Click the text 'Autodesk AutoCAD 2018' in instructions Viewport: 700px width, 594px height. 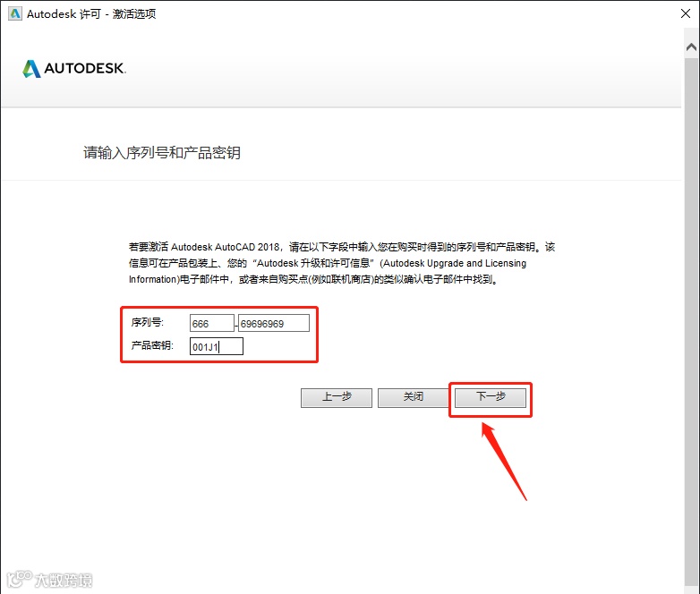(x=225, y=247)
